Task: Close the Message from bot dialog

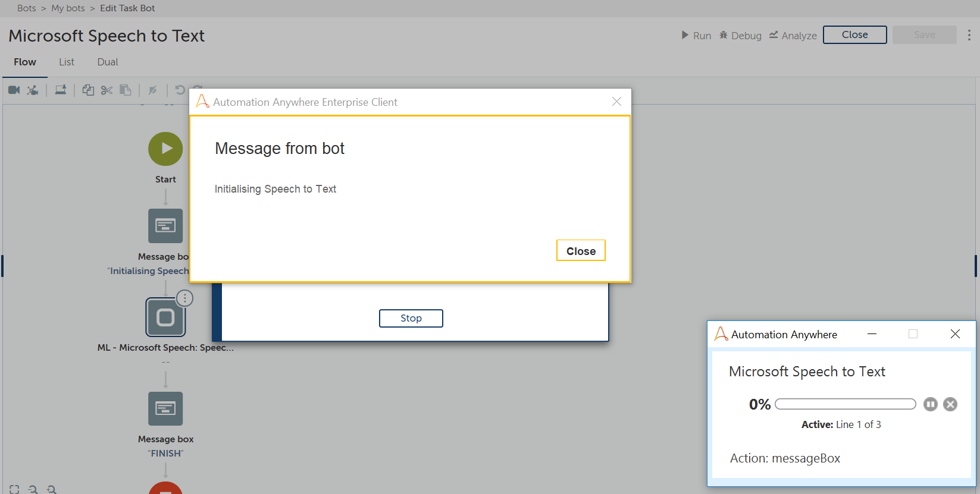Action: click(x=581, y=251)
